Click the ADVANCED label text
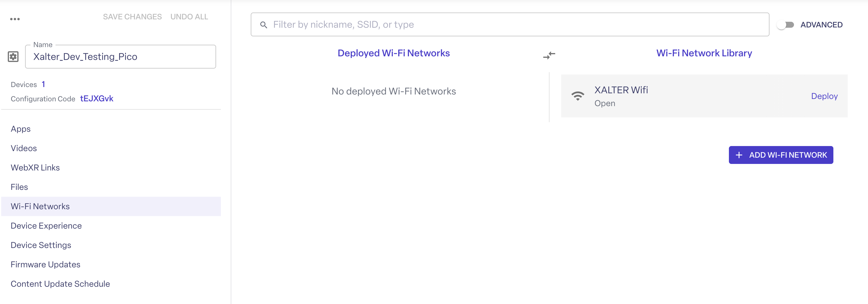The image size is (868, 304). coord(821,25)
